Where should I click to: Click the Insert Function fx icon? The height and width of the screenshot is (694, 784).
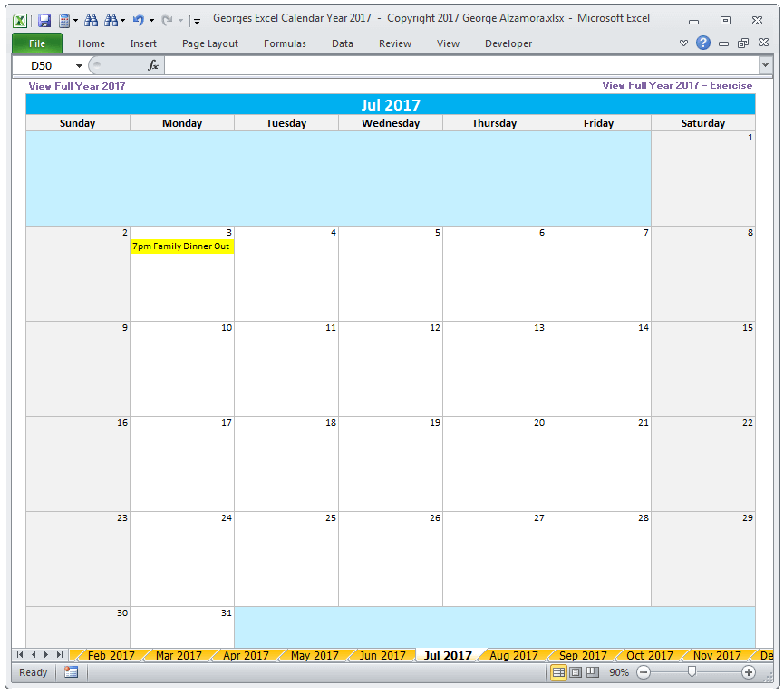pyautogui.click(x=151, y=64)
